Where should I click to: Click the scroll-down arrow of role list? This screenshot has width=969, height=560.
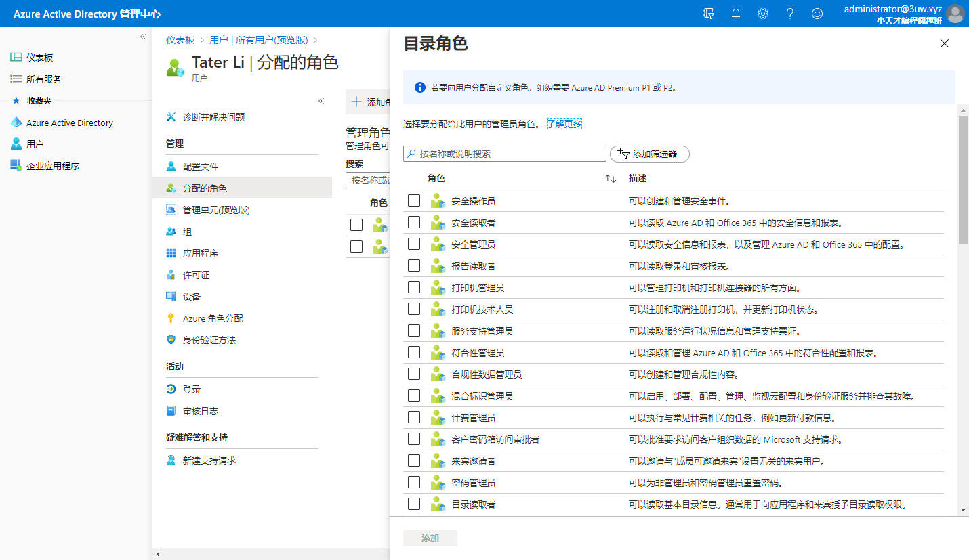pos(963,510)
